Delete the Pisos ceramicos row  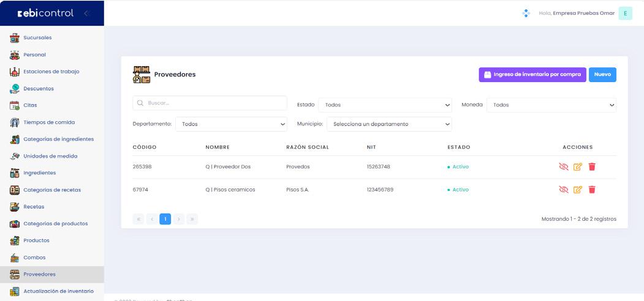[592, 190]
